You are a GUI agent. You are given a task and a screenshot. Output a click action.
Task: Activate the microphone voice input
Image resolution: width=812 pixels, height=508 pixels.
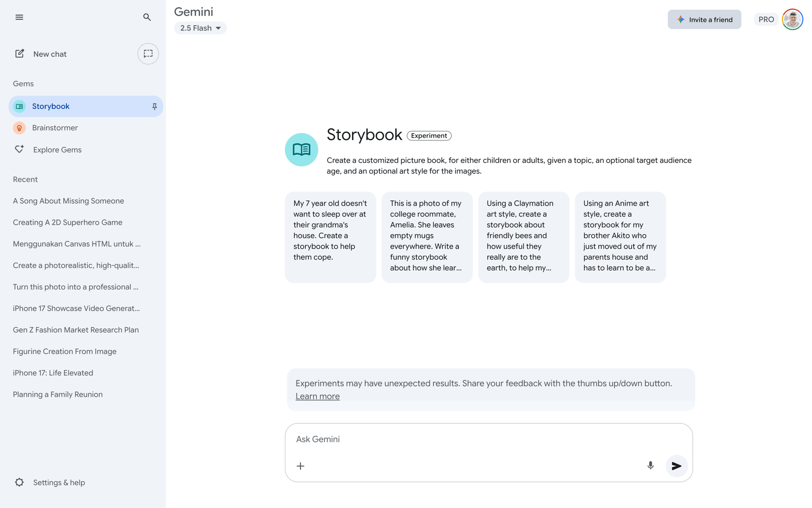click(x=650, y=466)
